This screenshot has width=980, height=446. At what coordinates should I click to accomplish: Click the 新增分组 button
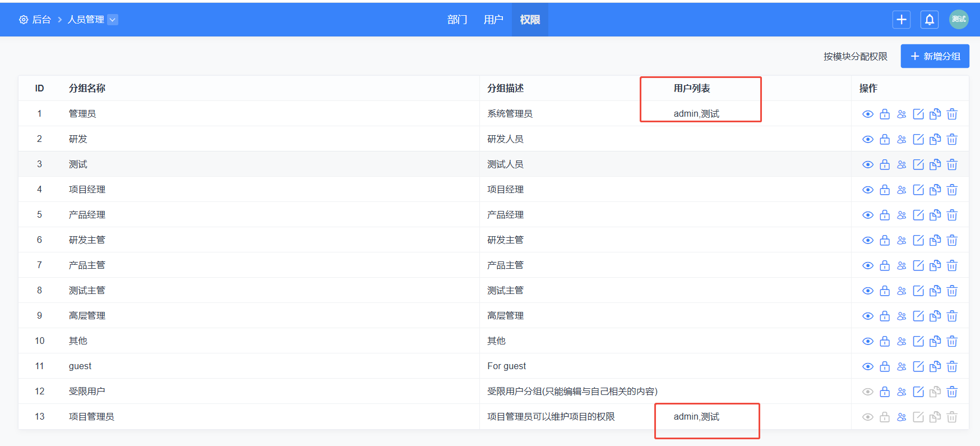point(935,56)
